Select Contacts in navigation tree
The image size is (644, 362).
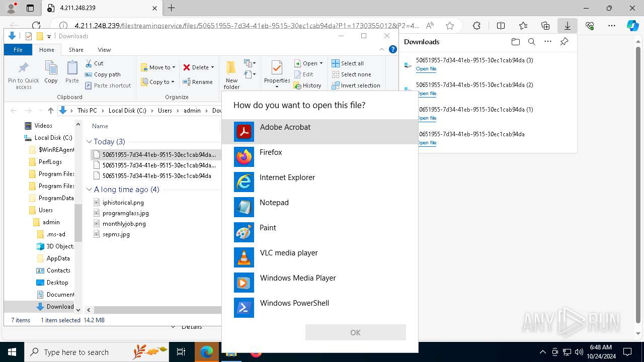tap(58, 270)
